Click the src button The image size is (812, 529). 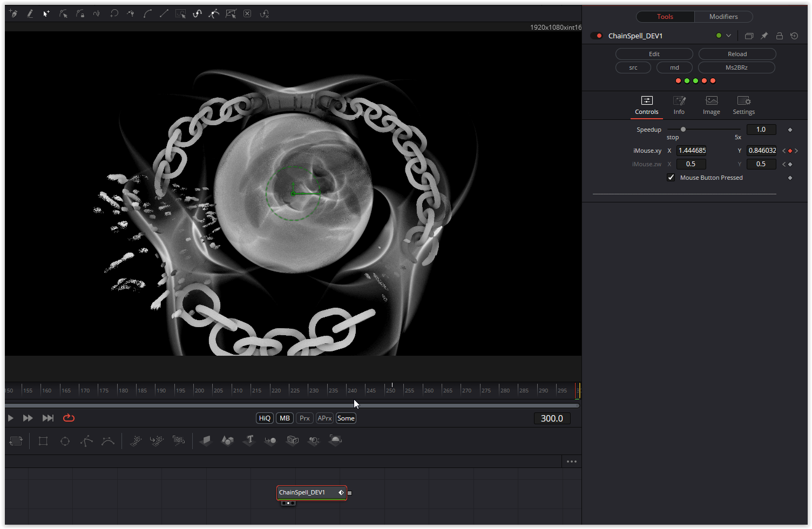(633, 67)
